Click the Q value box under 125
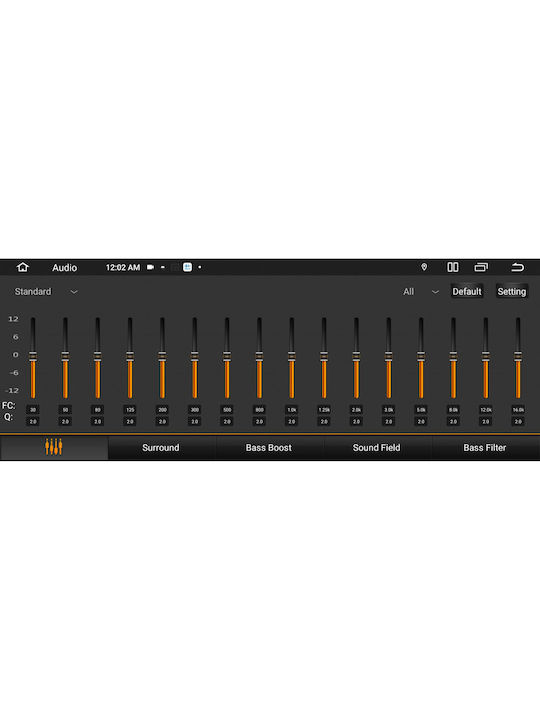This screenshot has height=720, width=540. coord(130,422)
